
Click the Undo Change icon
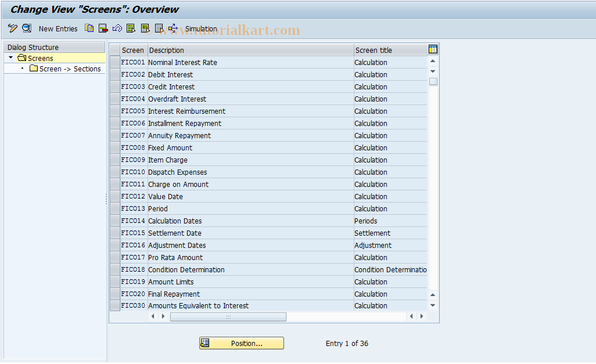[117, 28]
